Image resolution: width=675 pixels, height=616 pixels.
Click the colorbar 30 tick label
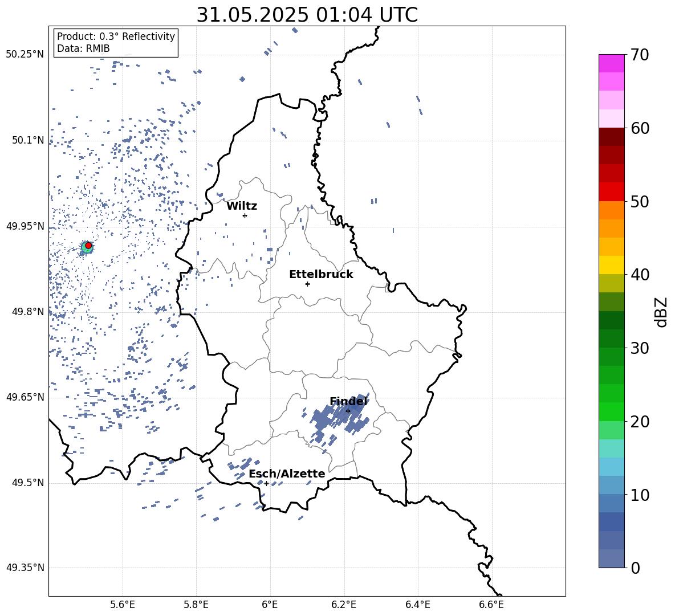click(640, 348)
